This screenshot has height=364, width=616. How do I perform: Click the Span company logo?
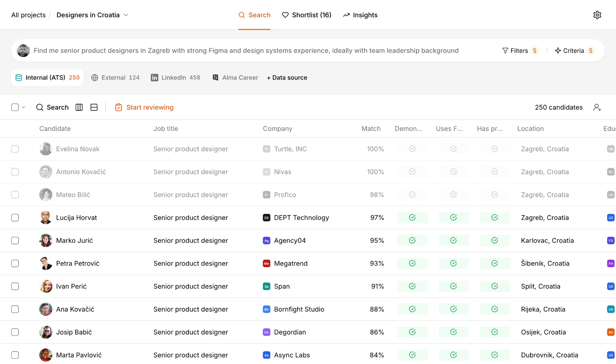click(266, 286)
